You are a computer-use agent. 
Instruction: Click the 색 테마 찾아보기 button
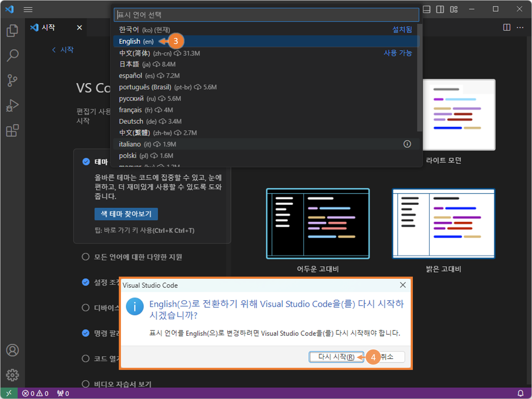pyautogui.click(x=126, y=214)
